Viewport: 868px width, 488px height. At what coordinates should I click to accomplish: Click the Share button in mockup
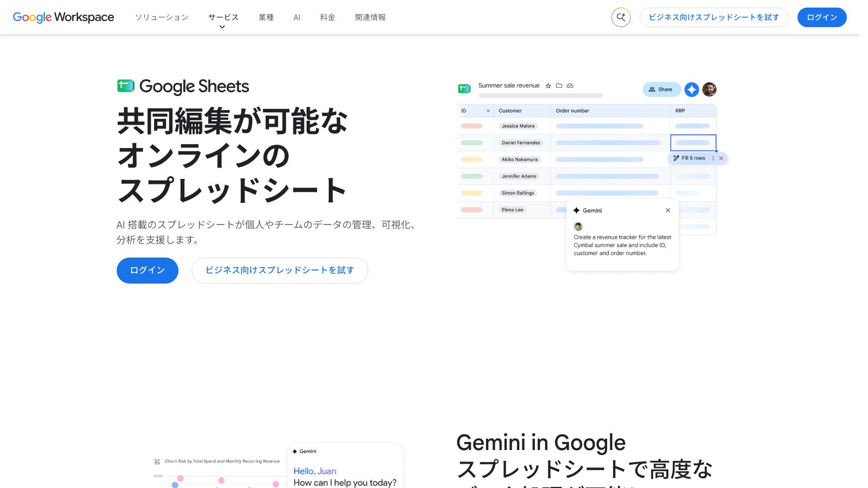[x=661, y=89]
